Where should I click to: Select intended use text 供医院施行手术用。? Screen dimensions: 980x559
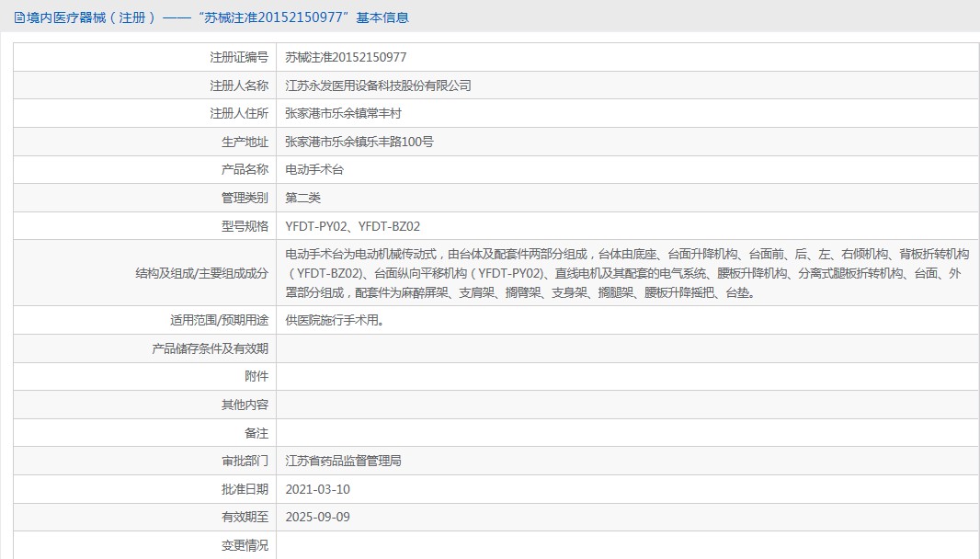335,320
